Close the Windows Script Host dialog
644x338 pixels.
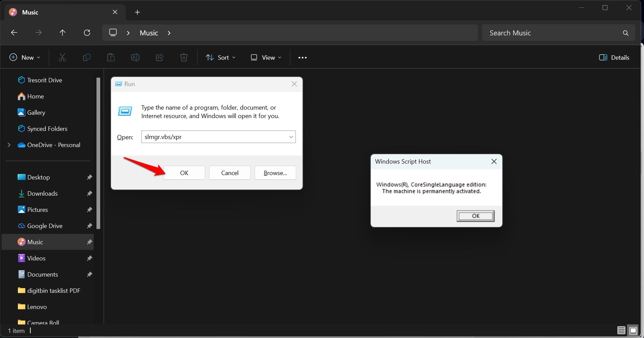coord(494,162)
